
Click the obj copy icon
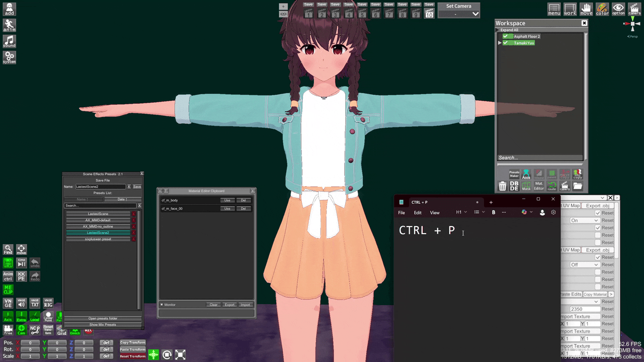point(577,174)
